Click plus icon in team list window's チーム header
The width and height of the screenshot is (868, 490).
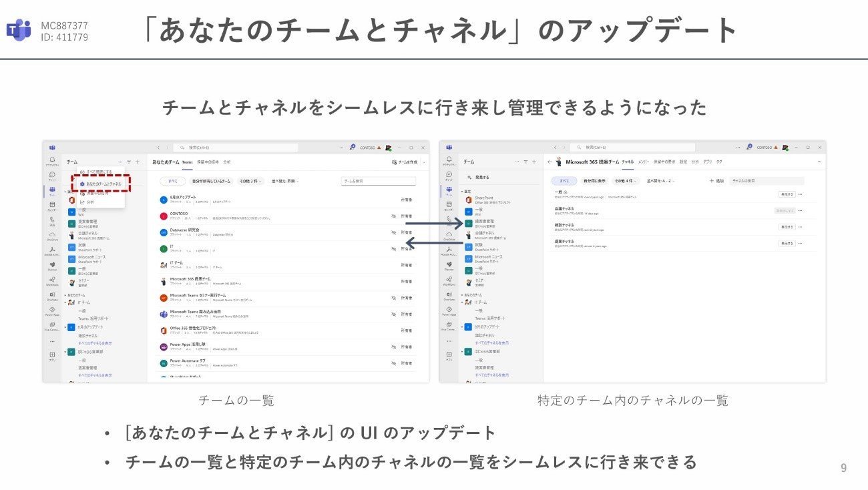tap(137, 162)
